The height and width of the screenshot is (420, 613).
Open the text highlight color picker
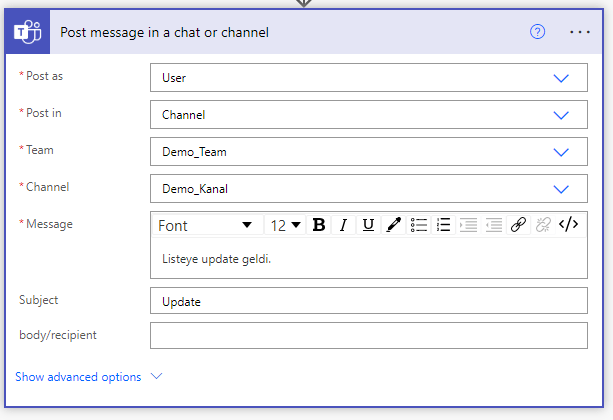coord(394,225)
